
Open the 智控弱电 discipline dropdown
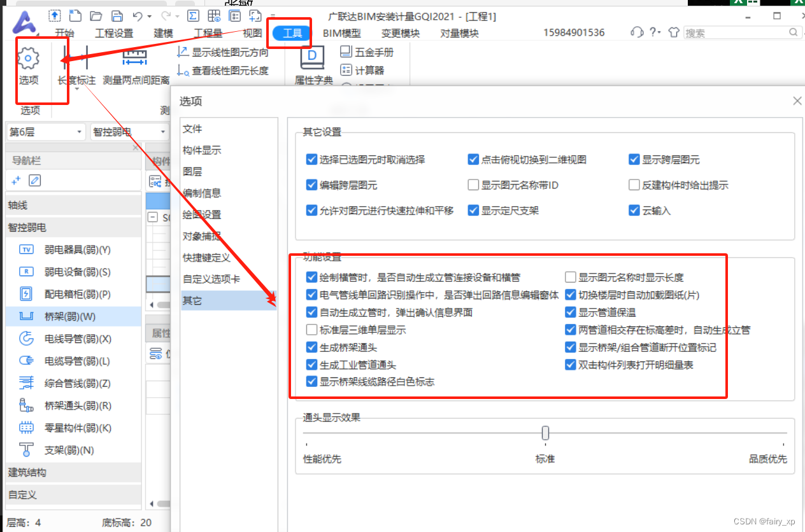(x=129, y=132)
